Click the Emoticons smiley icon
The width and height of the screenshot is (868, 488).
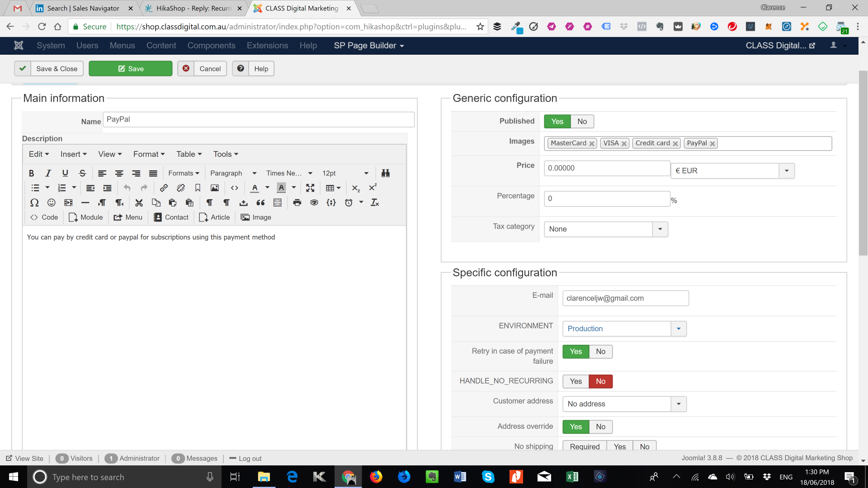point(51,203)
